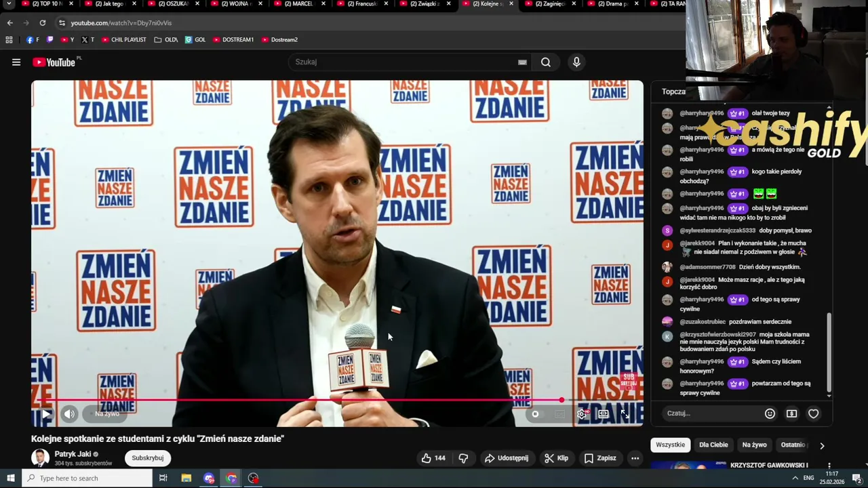Open Super Chat dollar icon
Image resolution: width=868 pixels, height=488 pixels.
[x=791, y=413]
